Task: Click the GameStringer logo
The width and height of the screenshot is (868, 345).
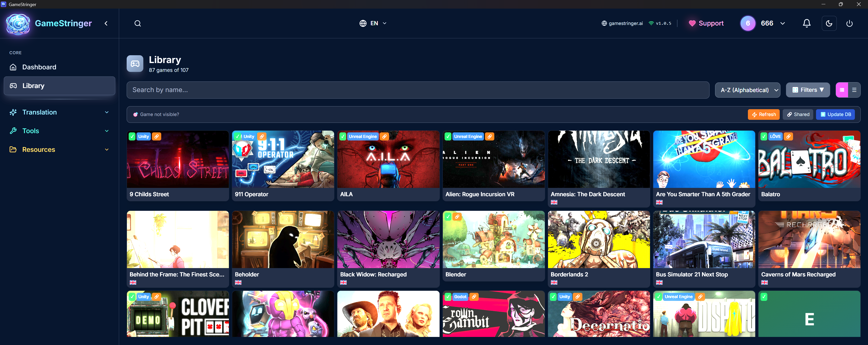Action: 18,24
